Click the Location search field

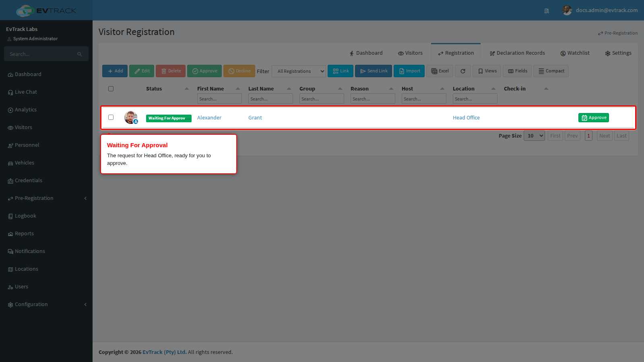[475, 99]
